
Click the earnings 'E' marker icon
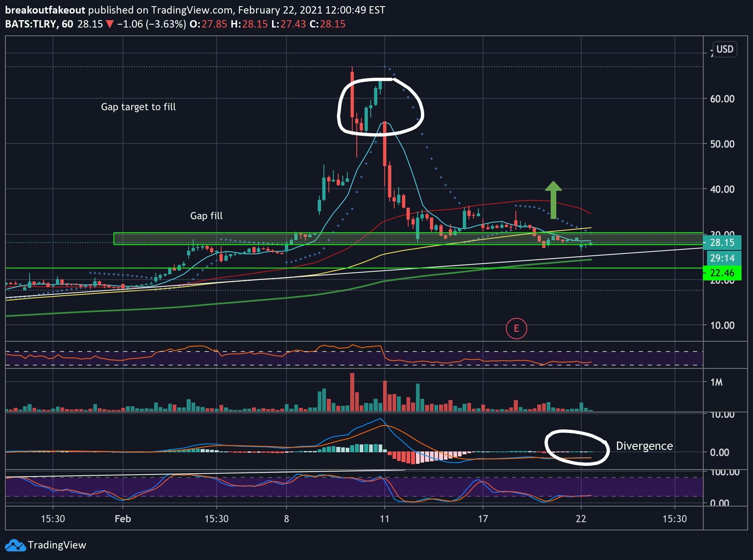coord(516,329)
